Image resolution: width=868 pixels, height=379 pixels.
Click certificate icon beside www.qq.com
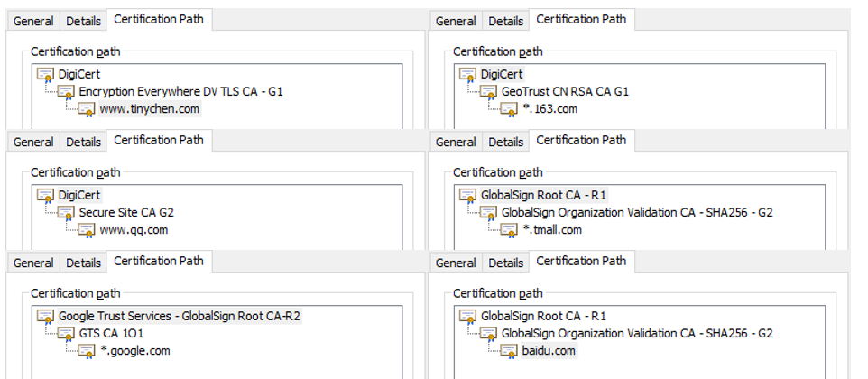(87, 230)
